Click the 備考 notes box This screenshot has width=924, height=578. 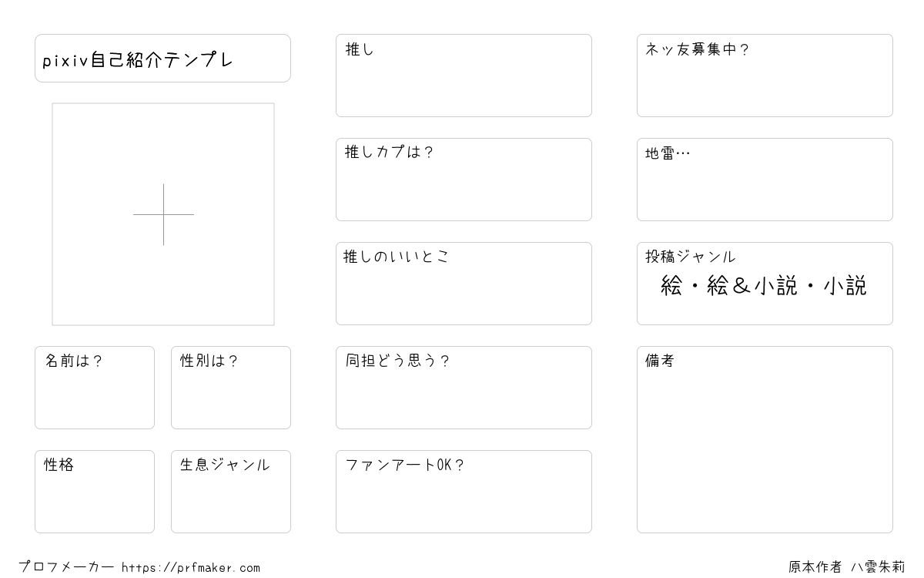pos(765,439)
